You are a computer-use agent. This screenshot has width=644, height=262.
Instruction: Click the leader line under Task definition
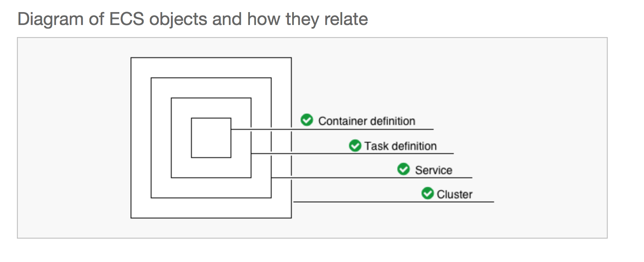383,154
